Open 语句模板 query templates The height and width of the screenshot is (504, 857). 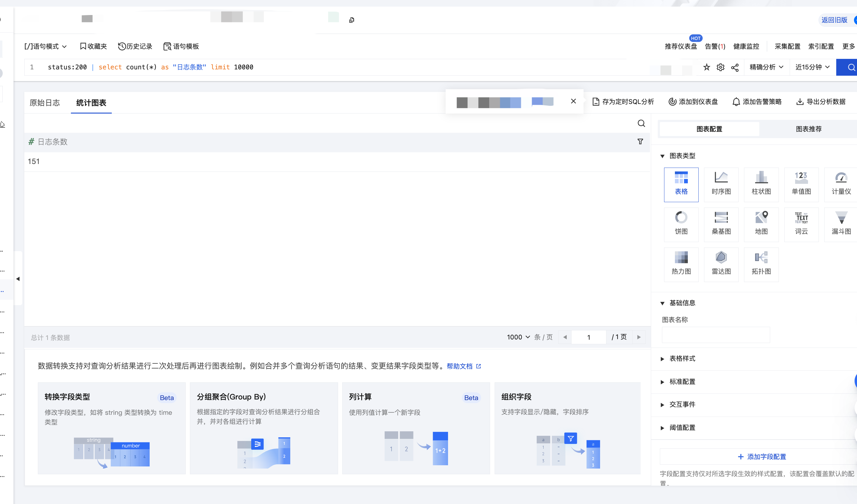tap(181, 46)
